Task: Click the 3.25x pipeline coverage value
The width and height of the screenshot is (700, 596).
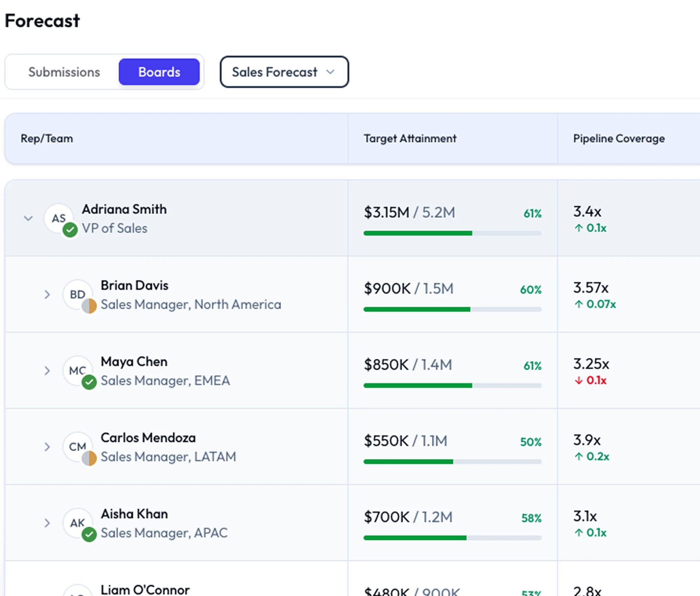Action: pos(591,364)
